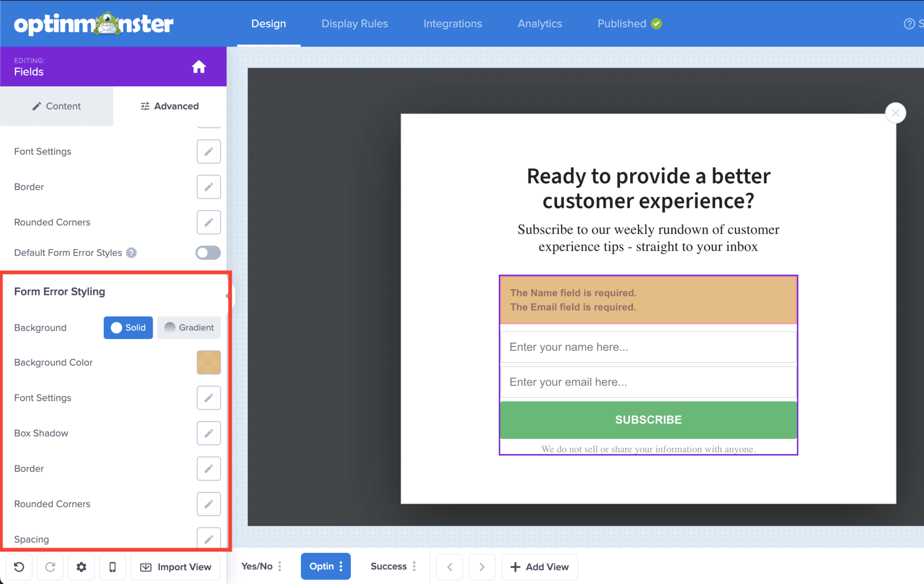Click the Import View button

(x=175, y=567)
